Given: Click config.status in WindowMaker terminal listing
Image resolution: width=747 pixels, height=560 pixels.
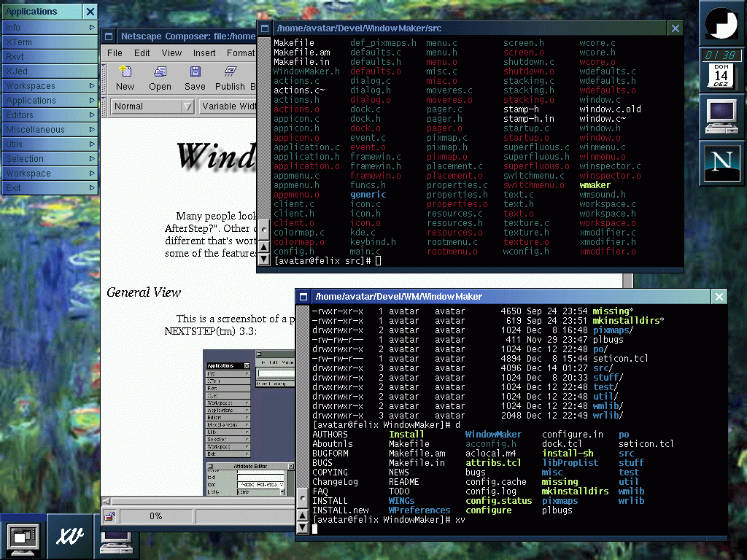Looking at the screenshot, I should click(x=498, y=500).
